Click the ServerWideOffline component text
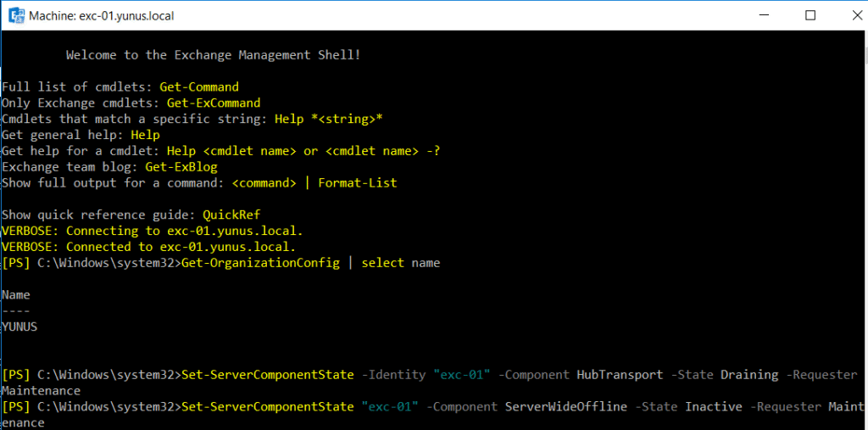 566,406
